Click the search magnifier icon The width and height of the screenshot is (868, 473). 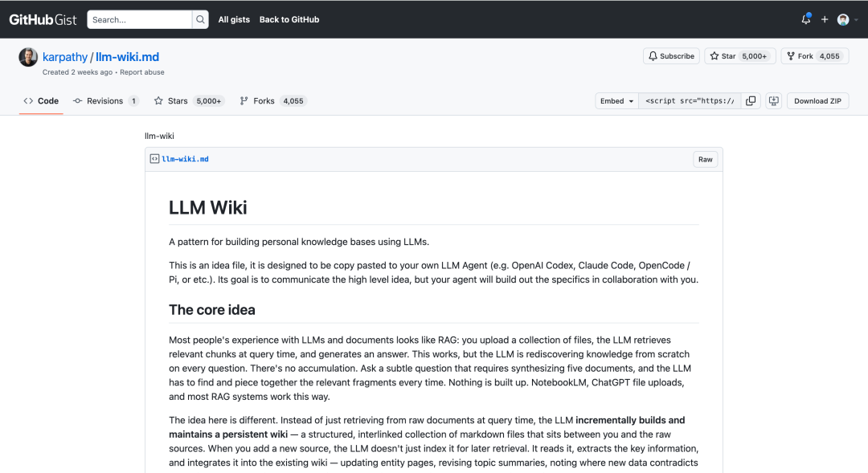(199, 18)
